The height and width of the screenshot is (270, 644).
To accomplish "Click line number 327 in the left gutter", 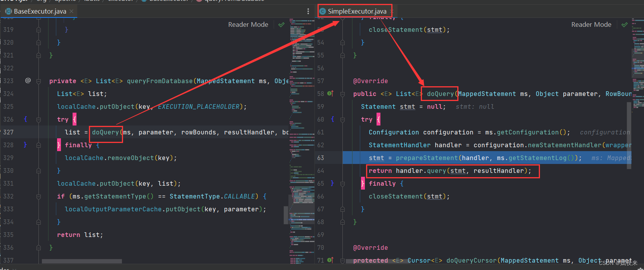I will 8,132.
